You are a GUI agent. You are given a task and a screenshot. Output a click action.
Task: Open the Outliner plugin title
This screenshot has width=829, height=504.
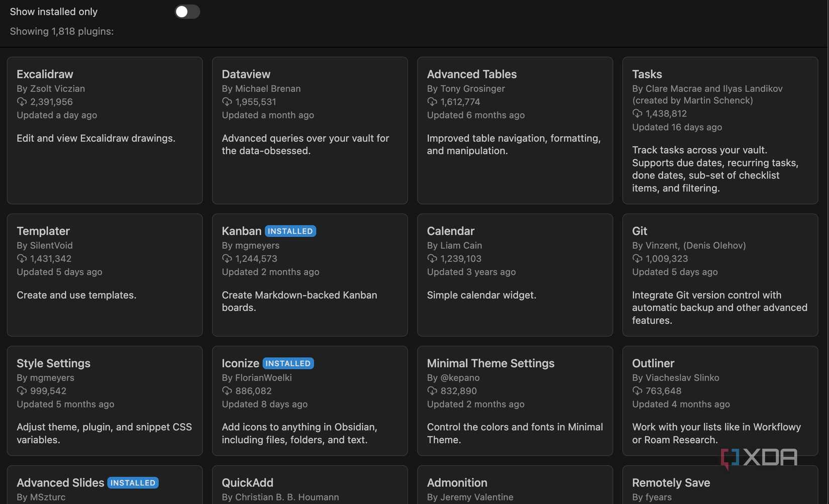[653, 363]
